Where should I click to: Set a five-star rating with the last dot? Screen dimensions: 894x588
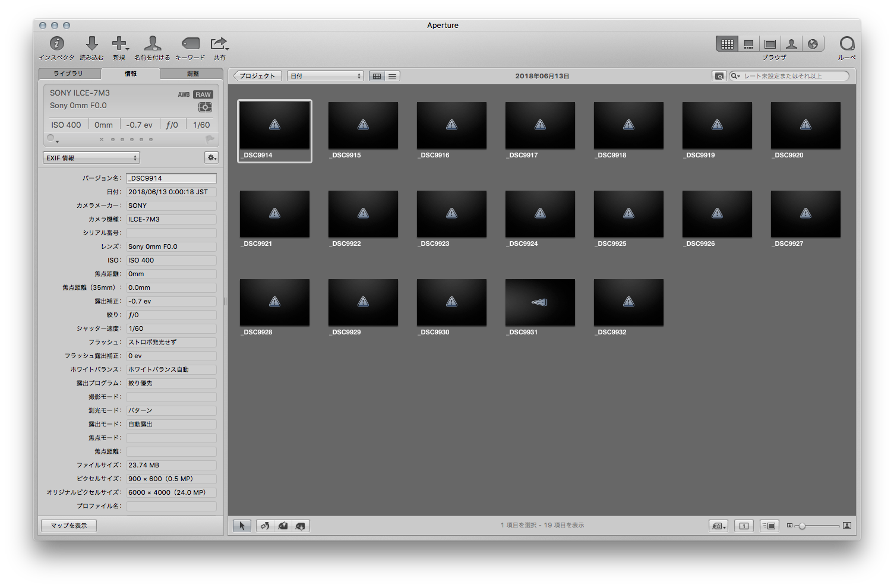151,140
